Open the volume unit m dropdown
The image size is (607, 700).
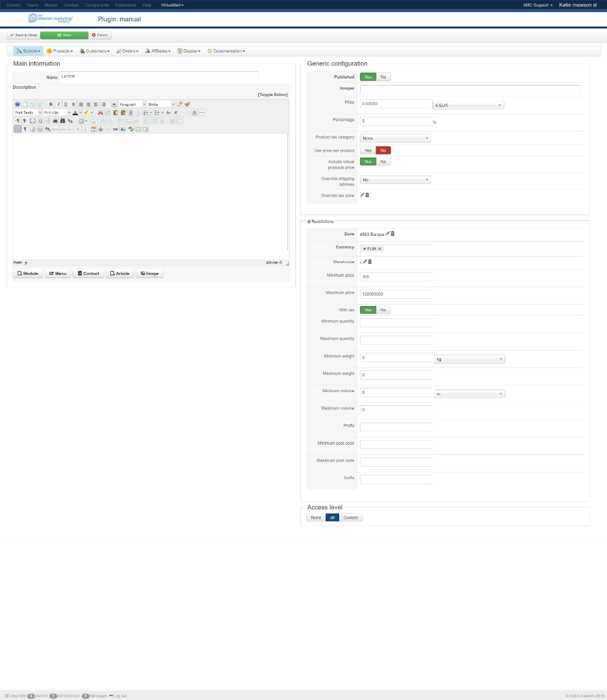click(x=470, y=394)
